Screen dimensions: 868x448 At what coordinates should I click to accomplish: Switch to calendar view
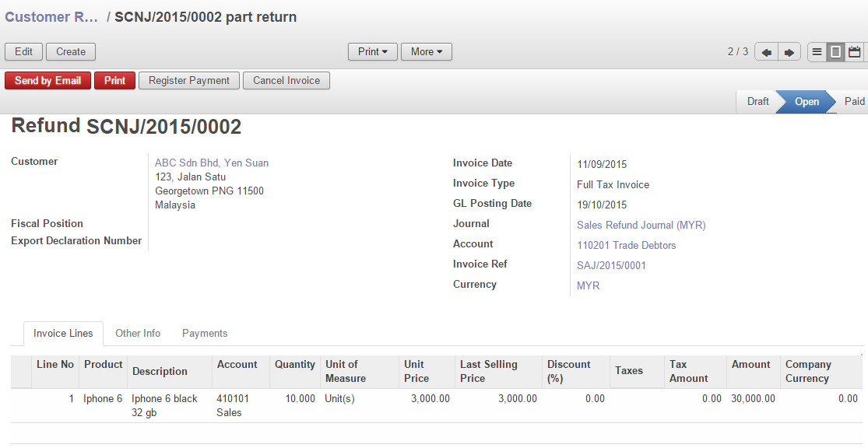pyautogui.click(x=856, y=51)
